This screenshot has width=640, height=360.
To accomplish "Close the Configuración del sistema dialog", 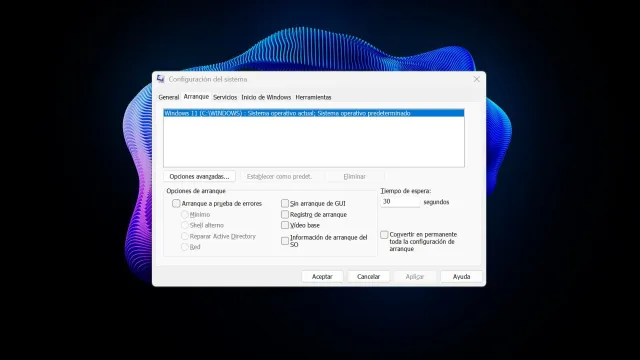I will tap(476, 79).
